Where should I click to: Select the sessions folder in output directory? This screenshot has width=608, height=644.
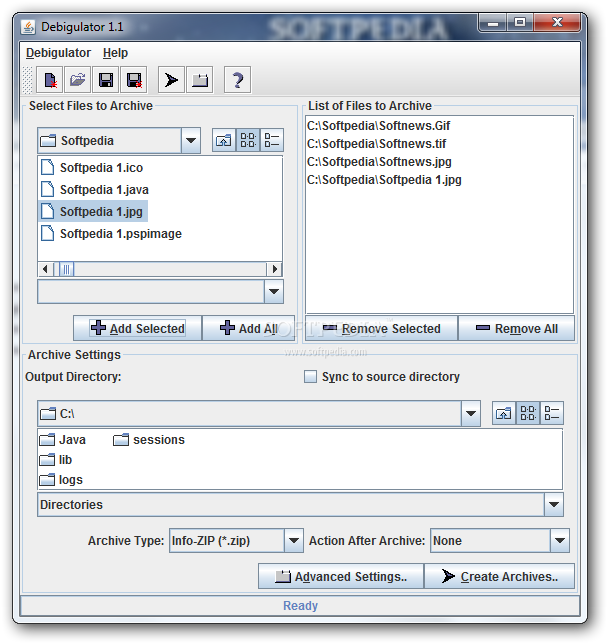pyautogui.click(x=149, y=440)
